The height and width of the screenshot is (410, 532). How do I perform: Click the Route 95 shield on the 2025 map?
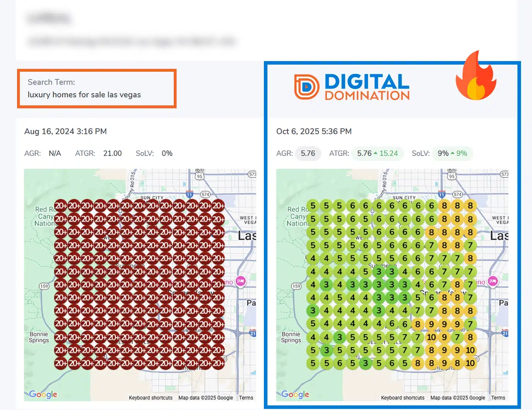pos(451,176)
